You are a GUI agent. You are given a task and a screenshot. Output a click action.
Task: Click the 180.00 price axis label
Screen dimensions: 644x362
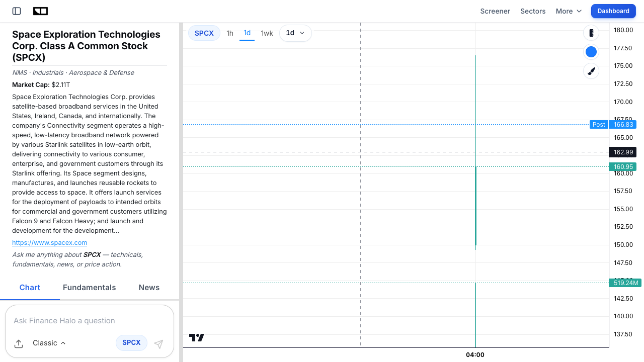(623, 30)
